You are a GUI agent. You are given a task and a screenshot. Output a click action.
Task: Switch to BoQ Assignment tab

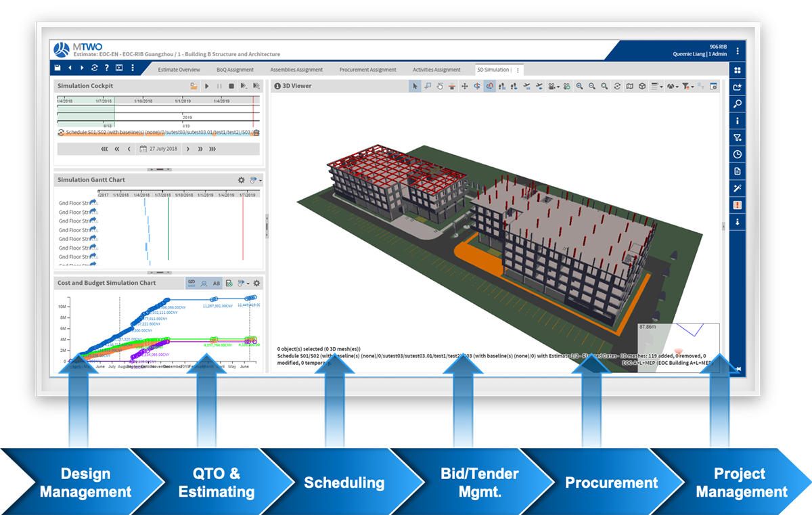point(235,70)
